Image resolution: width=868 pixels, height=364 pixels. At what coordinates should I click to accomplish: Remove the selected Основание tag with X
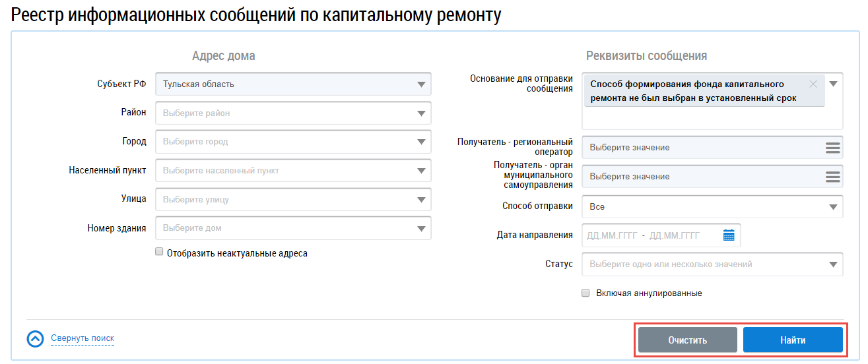pyautogui.click(x=813, y=84)
